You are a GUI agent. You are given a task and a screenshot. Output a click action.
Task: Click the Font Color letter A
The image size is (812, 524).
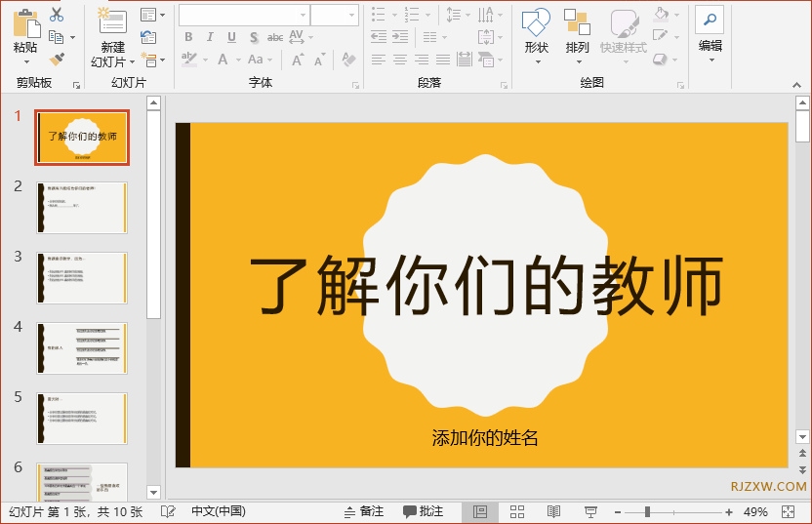tap(223, 60)
